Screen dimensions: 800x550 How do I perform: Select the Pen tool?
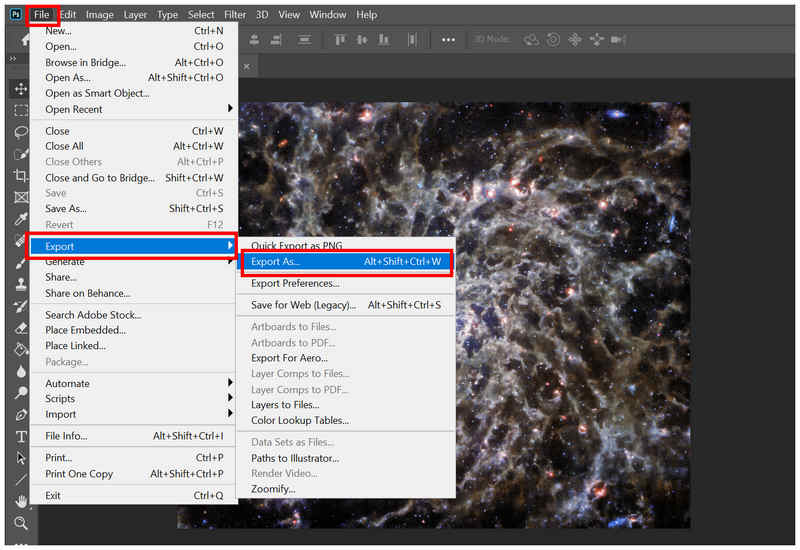pyautogui.click(x=20, y=414)
